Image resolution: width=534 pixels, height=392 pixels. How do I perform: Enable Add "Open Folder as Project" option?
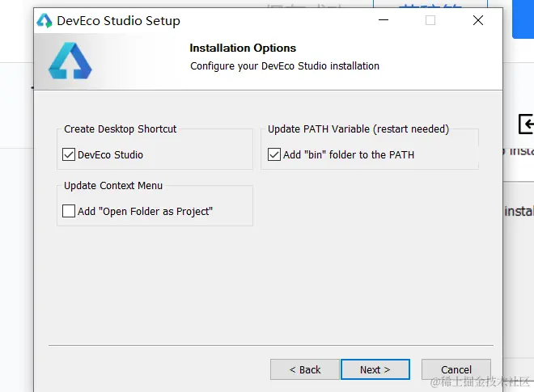click(69, 211)
